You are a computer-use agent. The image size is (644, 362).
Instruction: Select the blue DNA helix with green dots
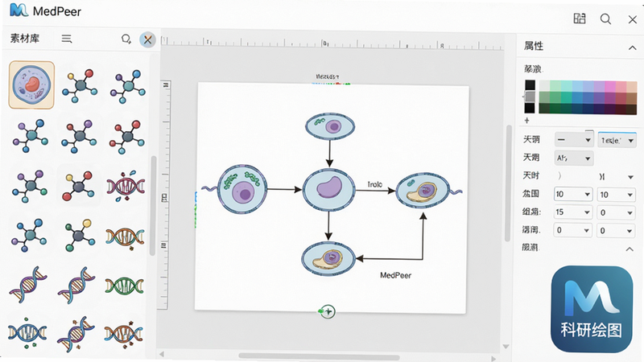click(27, 332)
